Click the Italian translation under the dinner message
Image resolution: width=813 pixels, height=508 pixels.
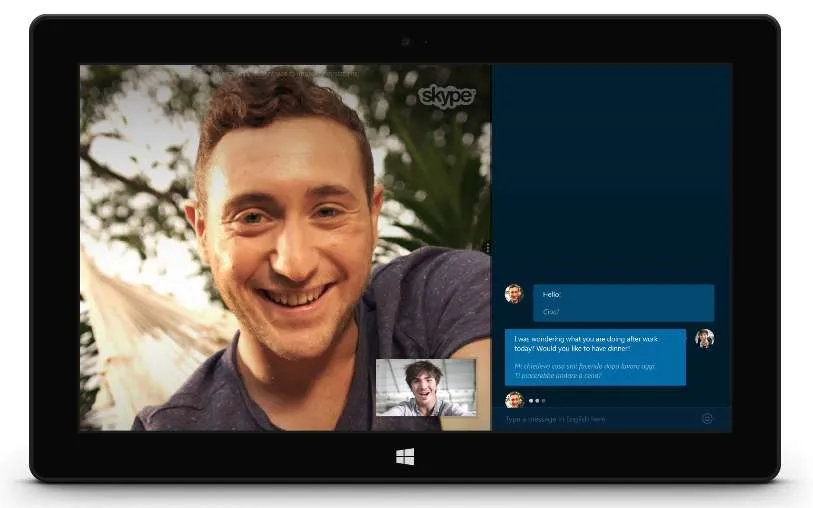pyautogui.click(x=584, y=371)
